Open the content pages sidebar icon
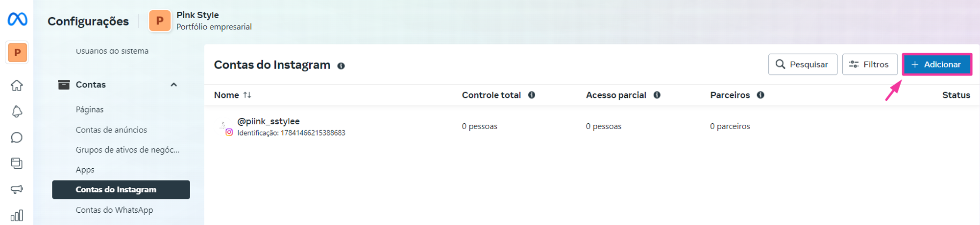The image size is (980, 225). tap(17, 163)
